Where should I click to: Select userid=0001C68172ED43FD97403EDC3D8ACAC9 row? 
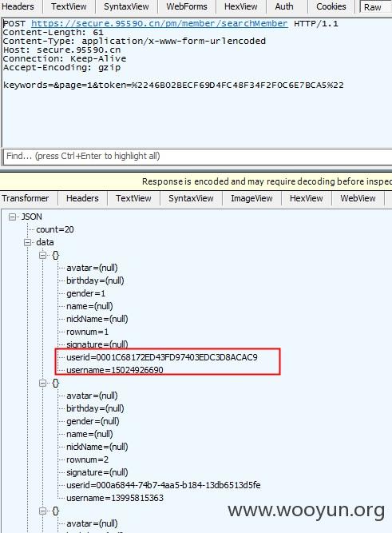click(162, 357)
